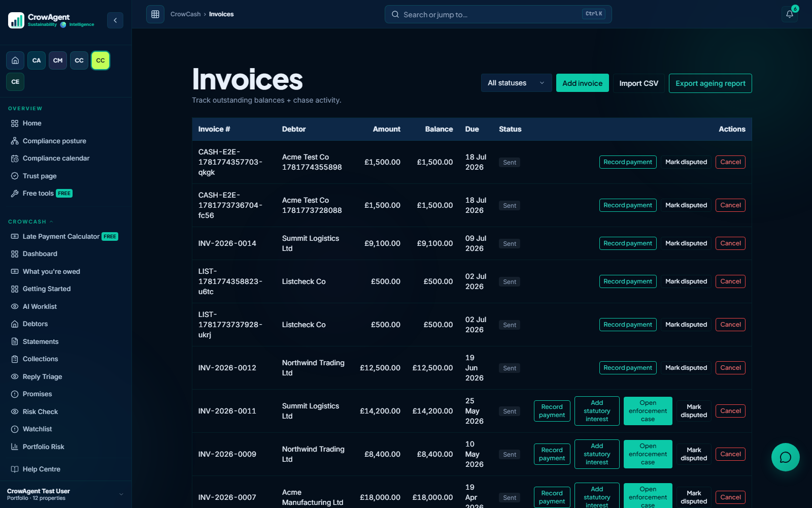This screenshot has width=812, height=508.
Task: Select the highlighted green CC tile
Action: tap(100, 60)
